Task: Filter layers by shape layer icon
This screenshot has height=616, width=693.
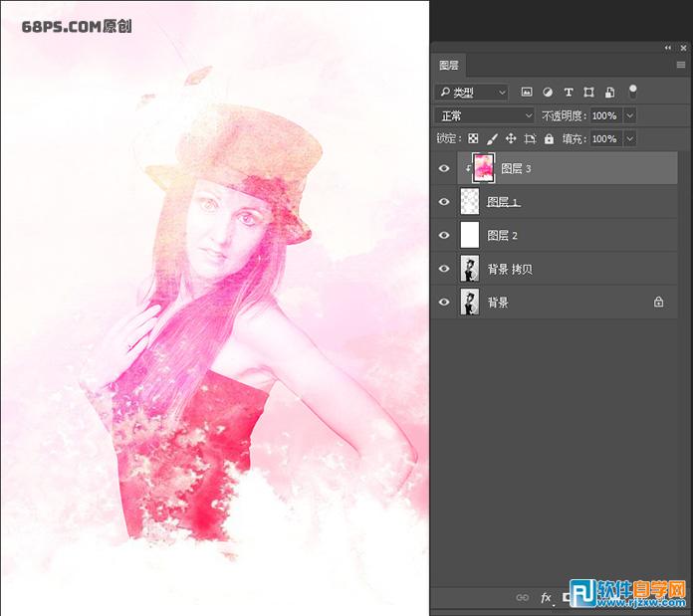Action: (x=589, y=93)
